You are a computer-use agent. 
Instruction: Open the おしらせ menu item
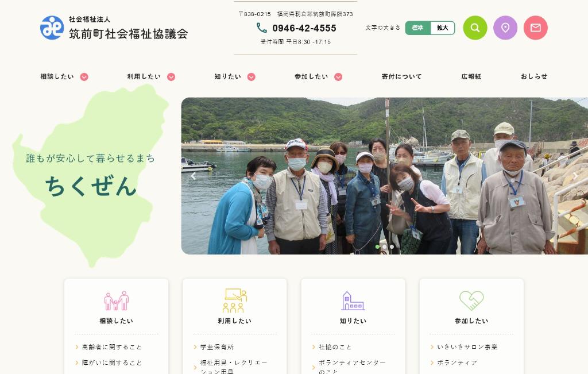[533, 76]
